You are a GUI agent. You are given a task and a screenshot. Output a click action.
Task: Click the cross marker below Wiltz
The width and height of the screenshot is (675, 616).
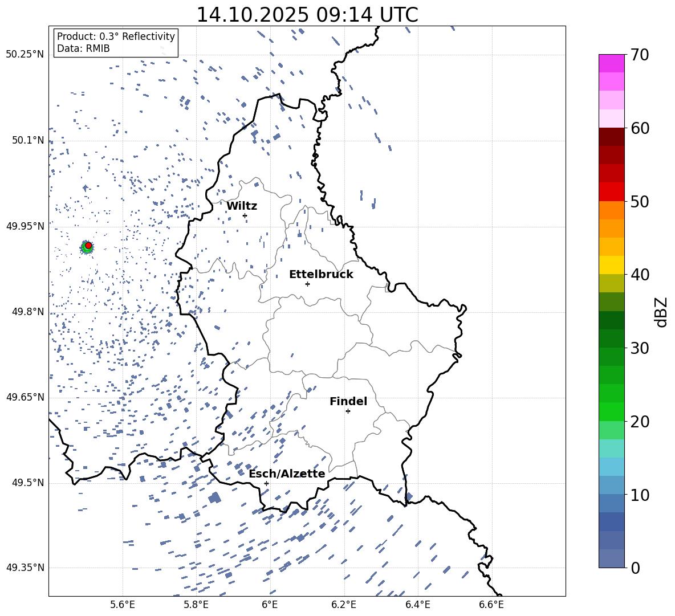click(245, 215)
